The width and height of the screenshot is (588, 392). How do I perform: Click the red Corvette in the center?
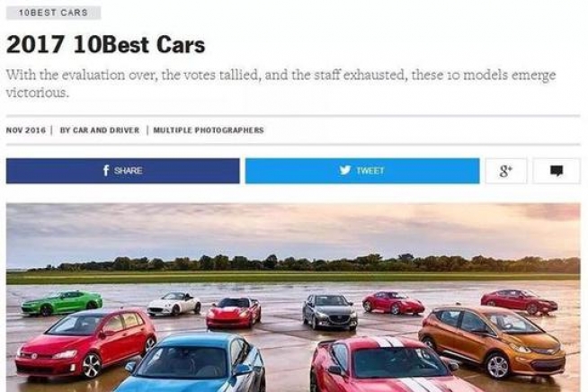click(233, 313)
